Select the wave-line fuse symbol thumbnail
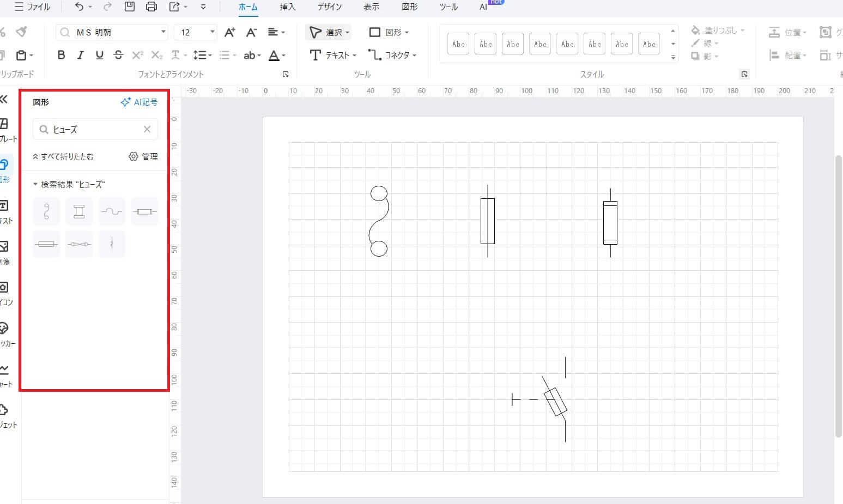The width and height of the screenshot is (843, 504). pyautogui.click(x=112, y=211)
